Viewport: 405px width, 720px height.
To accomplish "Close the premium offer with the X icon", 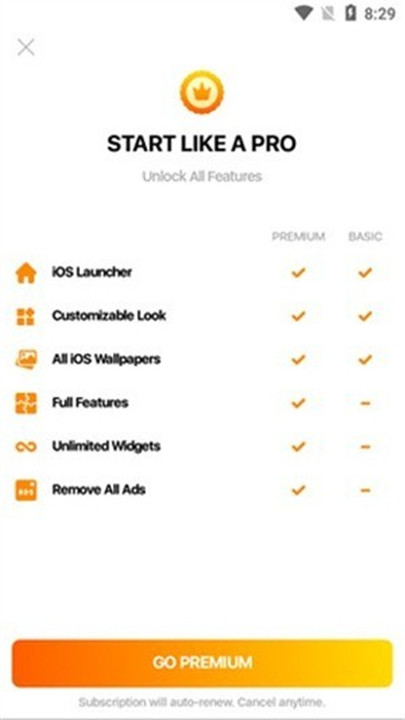I will coord(26,47).
